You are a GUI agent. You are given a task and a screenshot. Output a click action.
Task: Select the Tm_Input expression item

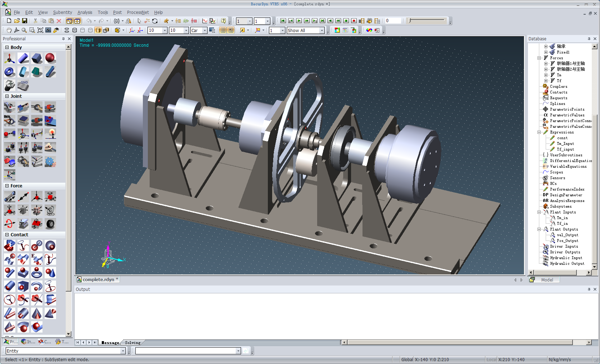click(x=565, y=144)
